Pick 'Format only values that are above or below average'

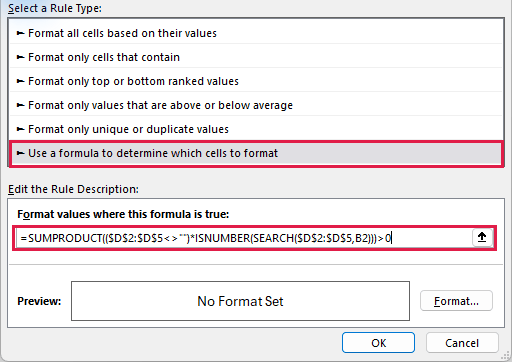[x=256, y=105]
